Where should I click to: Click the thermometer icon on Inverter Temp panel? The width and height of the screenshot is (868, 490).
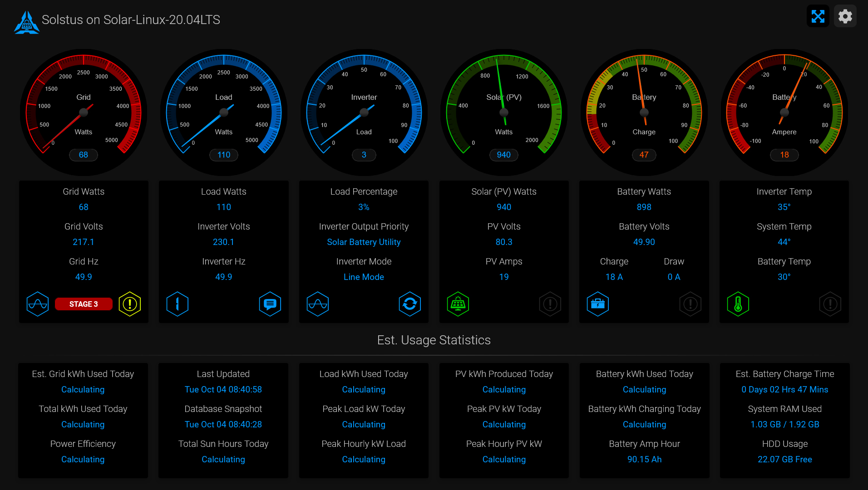(738, 304)
